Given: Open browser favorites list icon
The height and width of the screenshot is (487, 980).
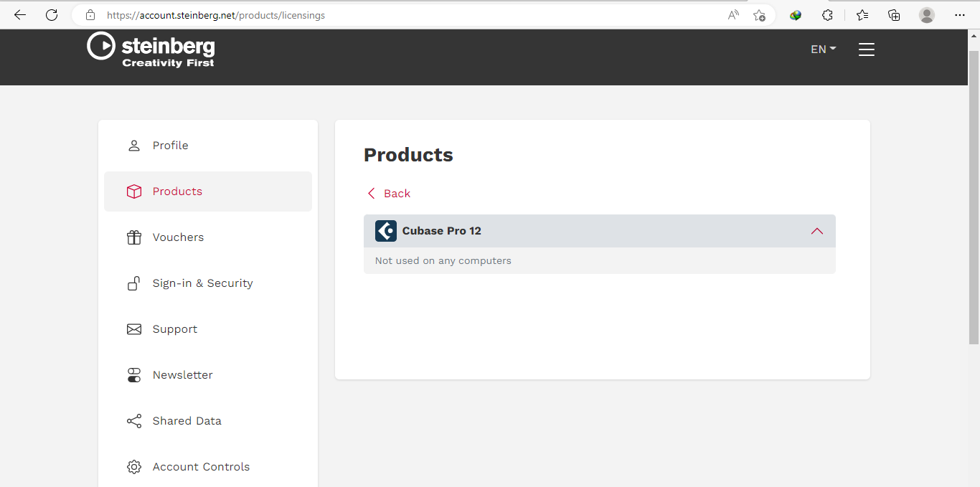Looking at the screenshot, I should tap(862, 15).
